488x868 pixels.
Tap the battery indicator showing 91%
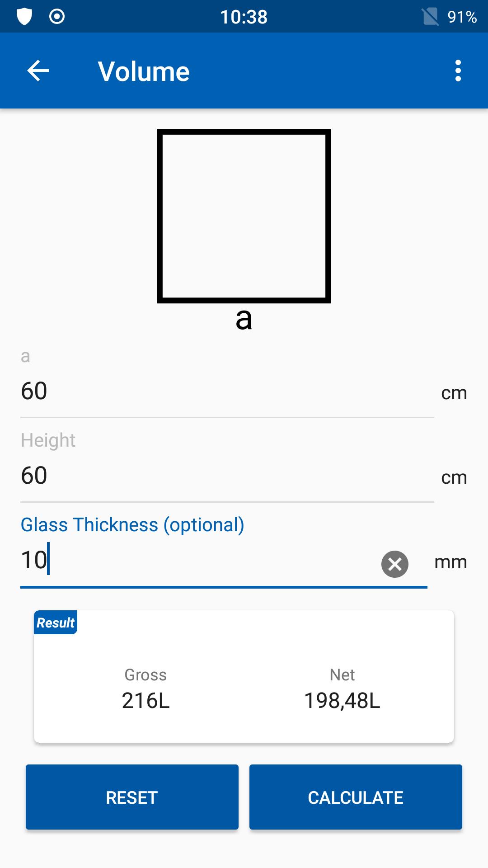coord(462,17)
